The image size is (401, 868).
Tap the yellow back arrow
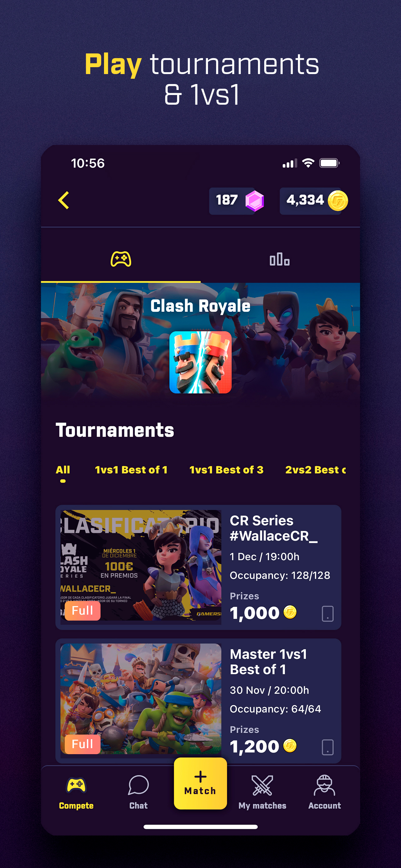tap(63, 201)
